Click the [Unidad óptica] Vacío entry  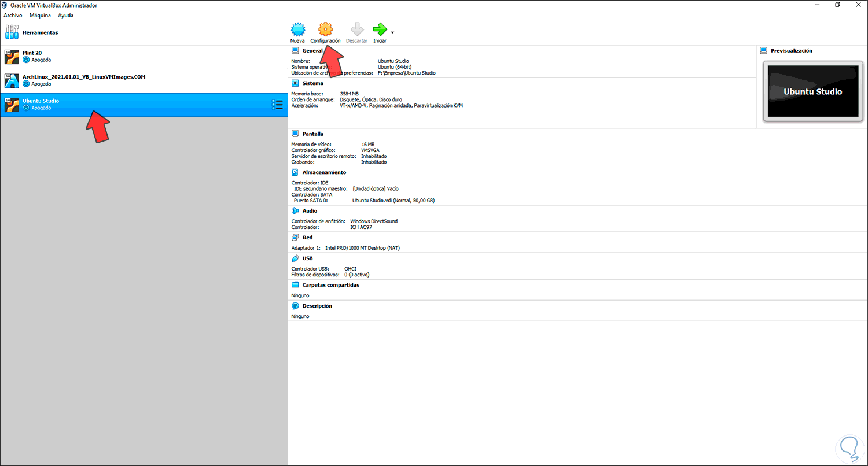(376, 188)
